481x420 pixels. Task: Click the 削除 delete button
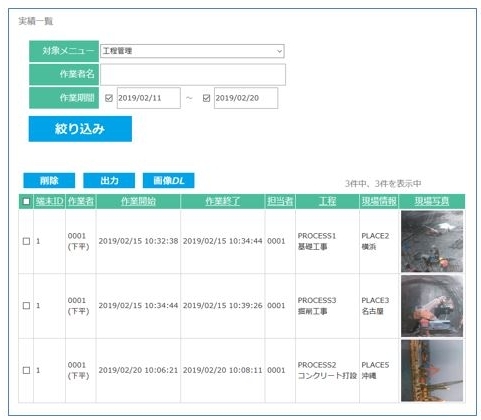coord(49,180)
